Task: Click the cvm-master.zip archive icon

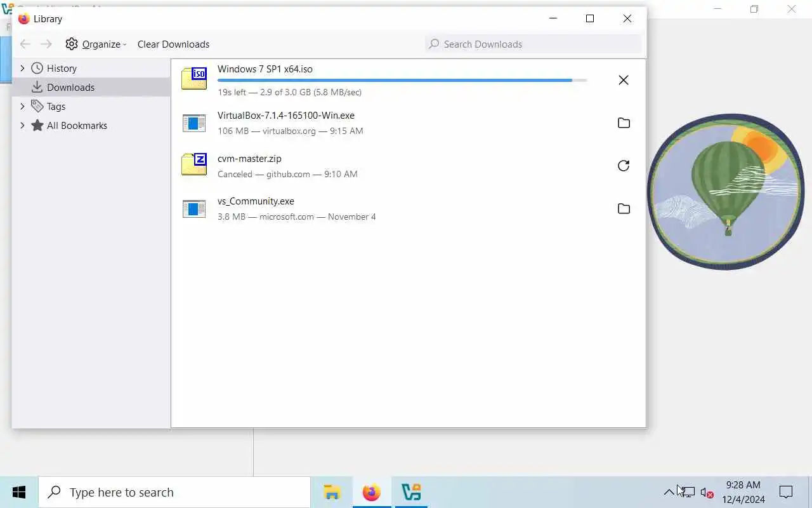Action: 194,164
